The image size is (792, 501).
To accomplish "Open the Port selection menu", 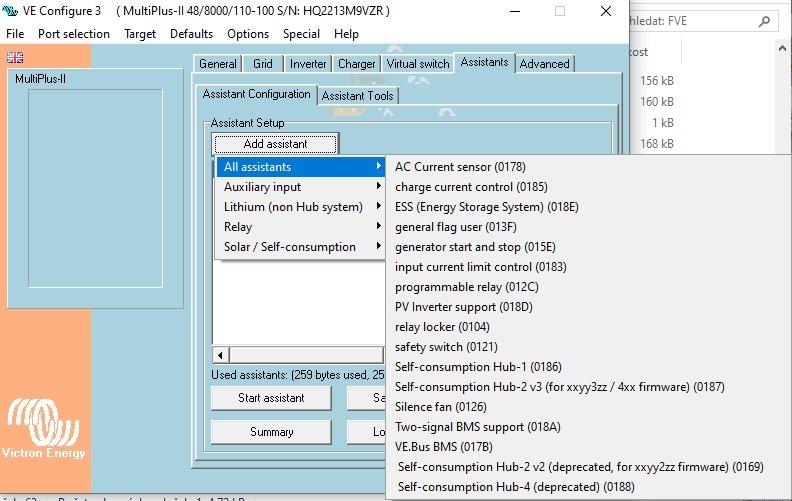I will click(74, 34).
